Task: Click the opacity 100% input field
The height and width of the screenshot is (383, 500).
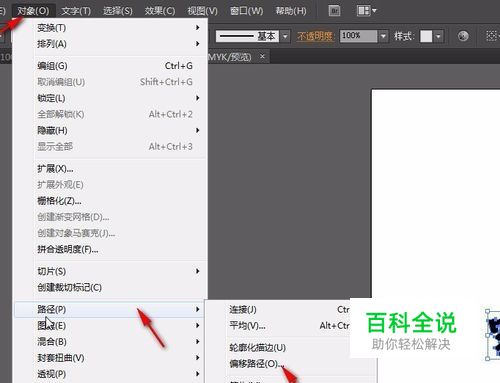Action: pyautogui.click(x=359, y=36)
